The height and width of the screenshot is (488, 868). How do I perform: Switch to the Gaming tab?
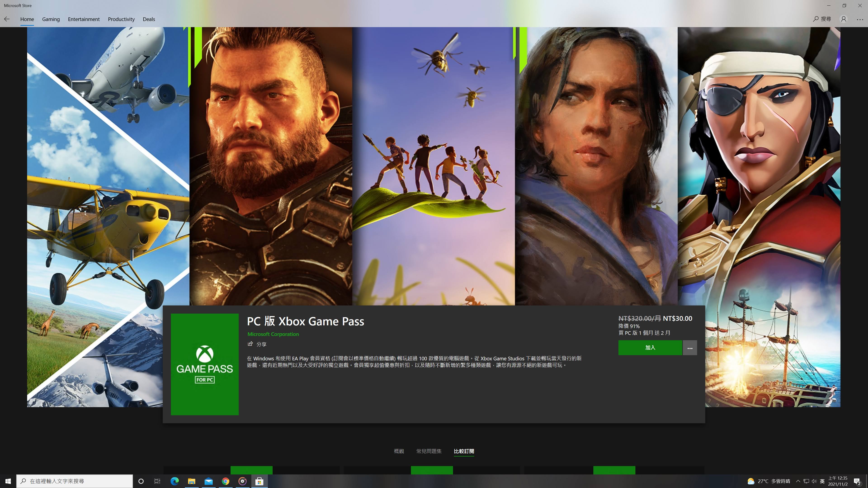(x=51, y=19)
